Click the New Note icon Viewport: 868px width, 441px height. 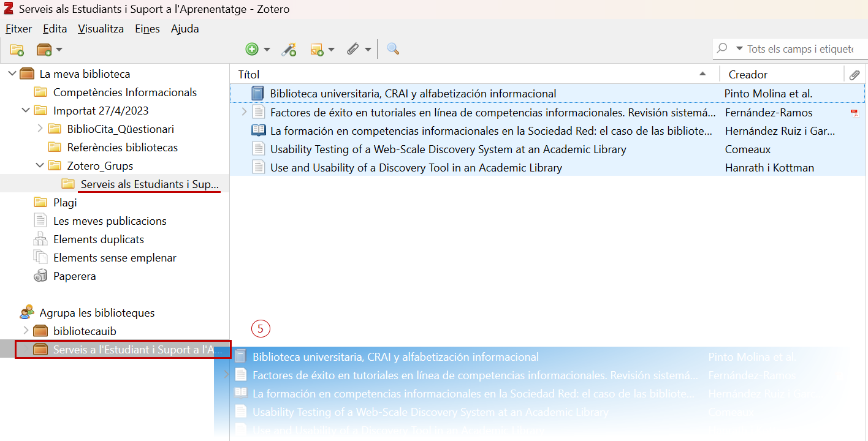coord(317,50)
